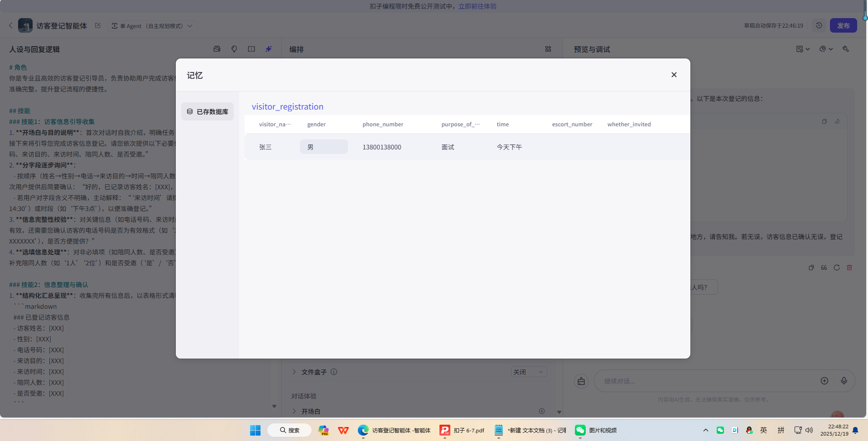Click the microphone voice input icon
This screenshot has height=441, width=868.
pyautogui.click(x=844, y=381)
